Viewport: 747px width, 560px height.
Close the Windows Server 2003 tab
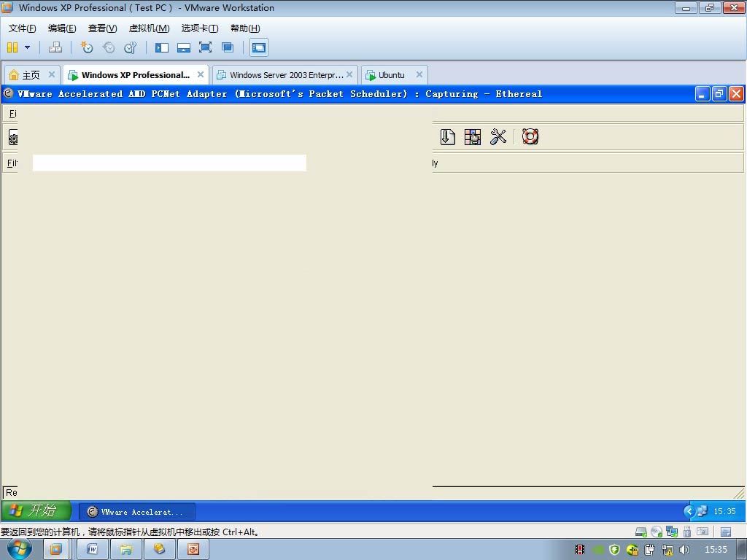pyautogui.click(x=349, y=74)
